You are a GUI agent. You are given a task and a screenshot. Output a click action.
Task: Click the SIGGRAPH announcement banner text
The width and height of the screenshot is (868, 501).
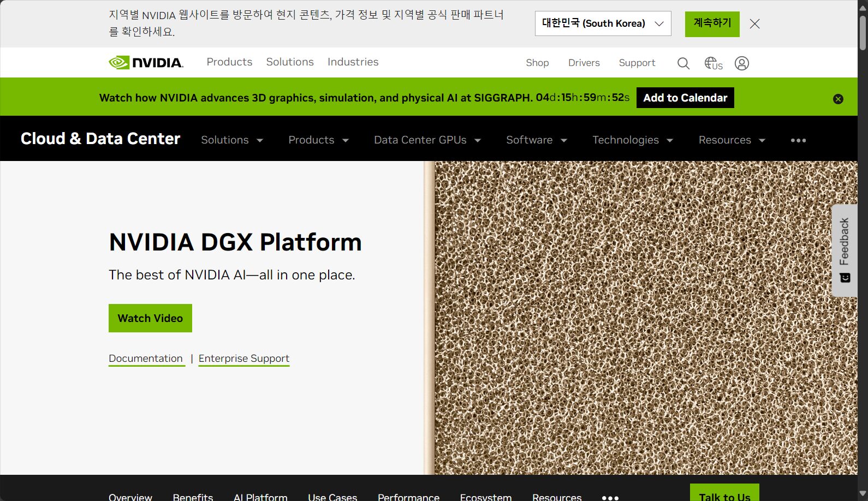click(x=316, y=98)
